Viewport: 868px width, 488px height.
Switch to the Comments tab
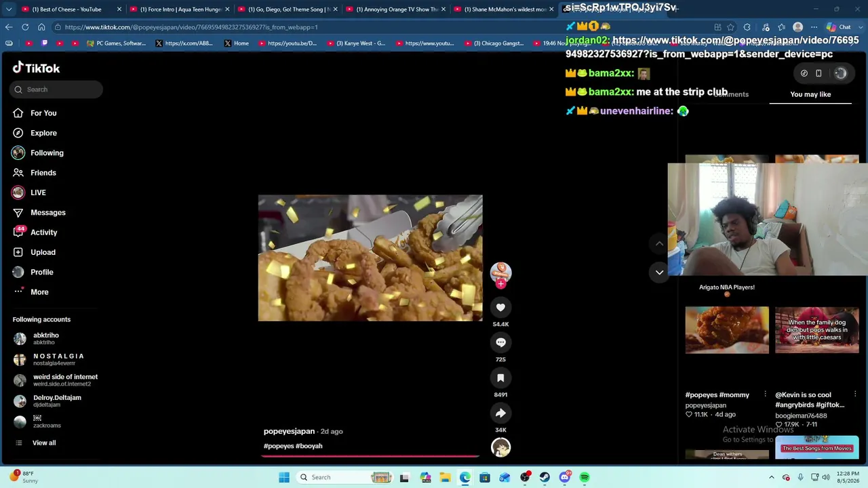730,94
